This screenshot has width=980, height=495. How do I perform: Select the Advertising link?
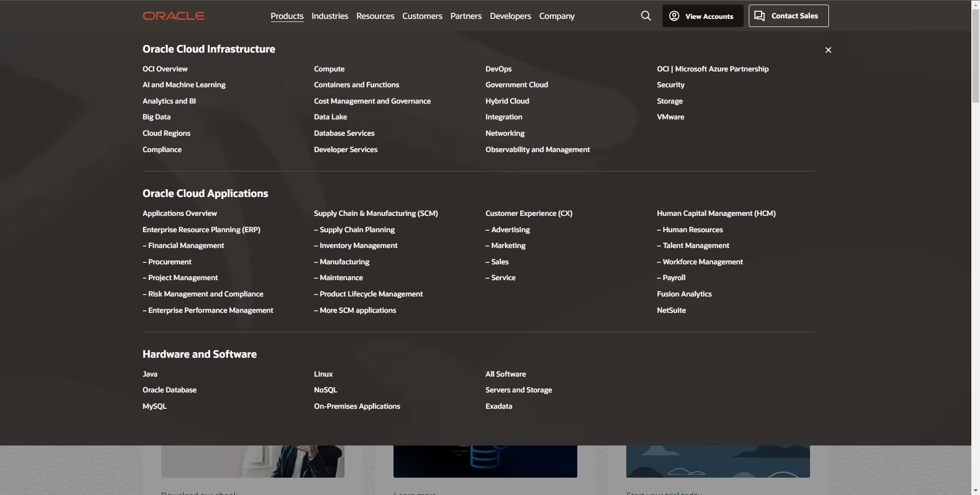point(507,230)
